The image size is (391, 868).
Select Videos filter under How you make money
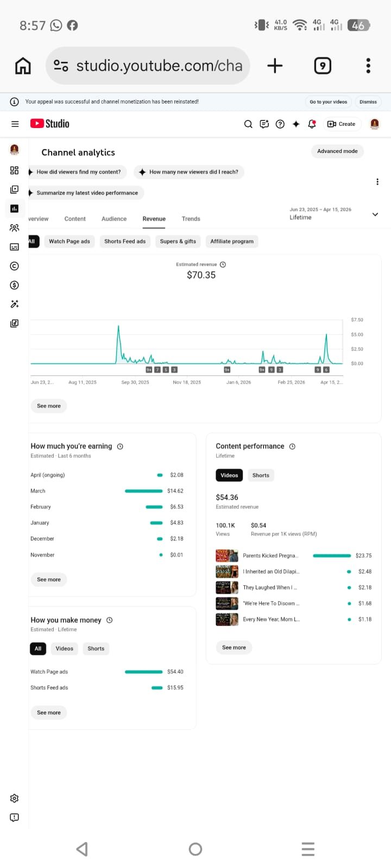(x=64, y=648)
